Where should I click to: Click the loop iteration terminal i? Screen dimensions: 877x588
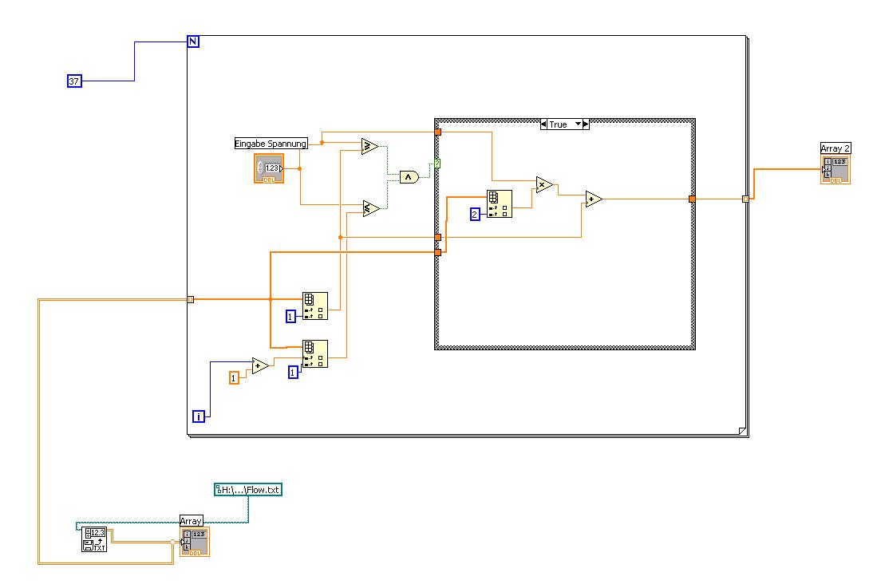point(199,416)
